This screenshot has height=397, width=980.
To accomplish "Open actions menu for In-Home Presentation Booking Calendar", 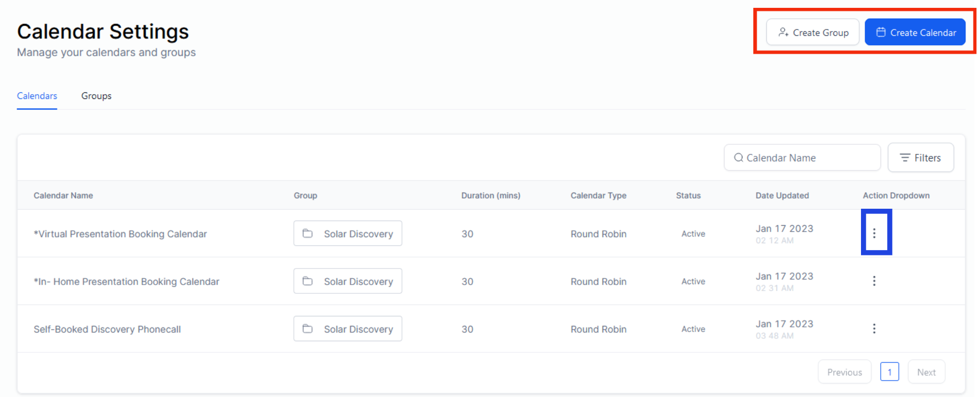I will coord(874,281).
